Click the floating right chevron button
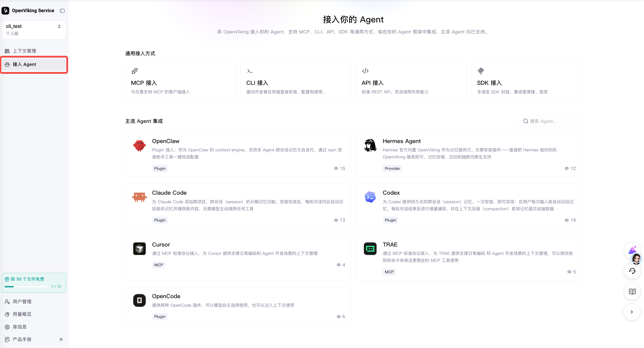This screenshot has height=348, width=644. coord(632,312)
